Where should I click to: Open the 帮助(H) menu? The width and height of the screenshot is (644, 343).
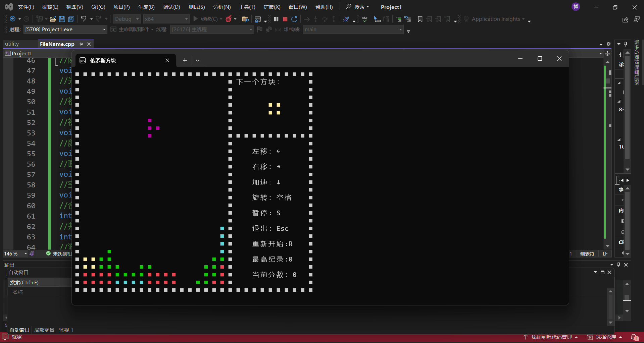click(324, 7)
